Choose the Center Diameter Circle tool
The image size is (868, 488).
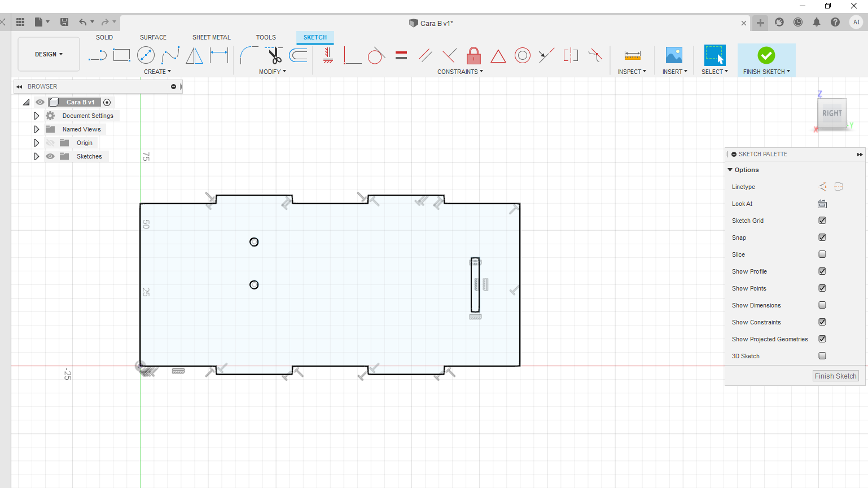tap(146, 55)
